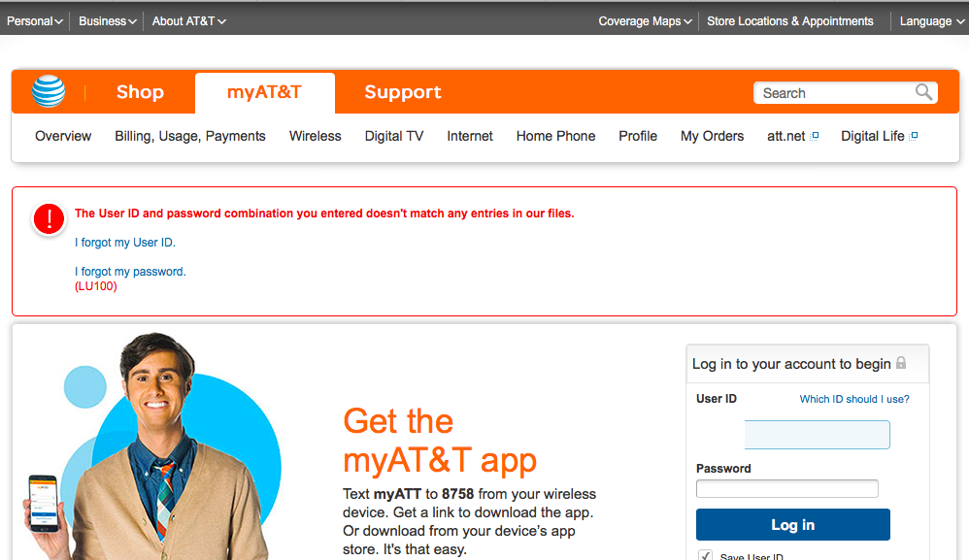The image size is (969, 560).
Task: Open the Internet menu item
Action: (x=470, y=136)
